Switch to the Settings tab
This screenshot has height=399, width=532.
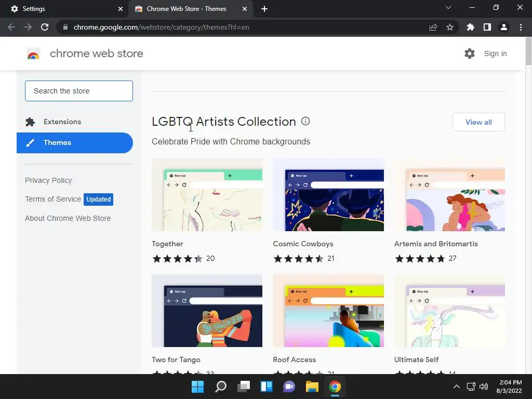coord(64,9)
